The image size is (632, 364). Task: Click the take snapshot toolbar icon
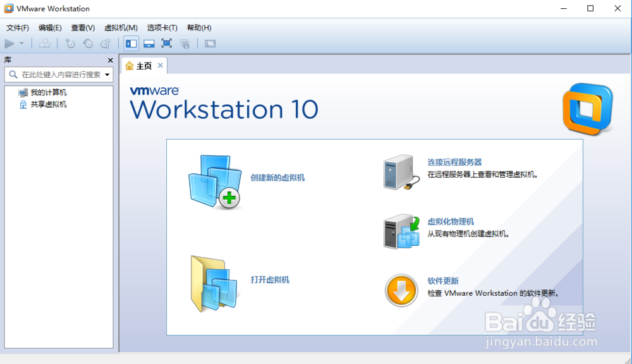pyautogui.click(x=70, y=43)
